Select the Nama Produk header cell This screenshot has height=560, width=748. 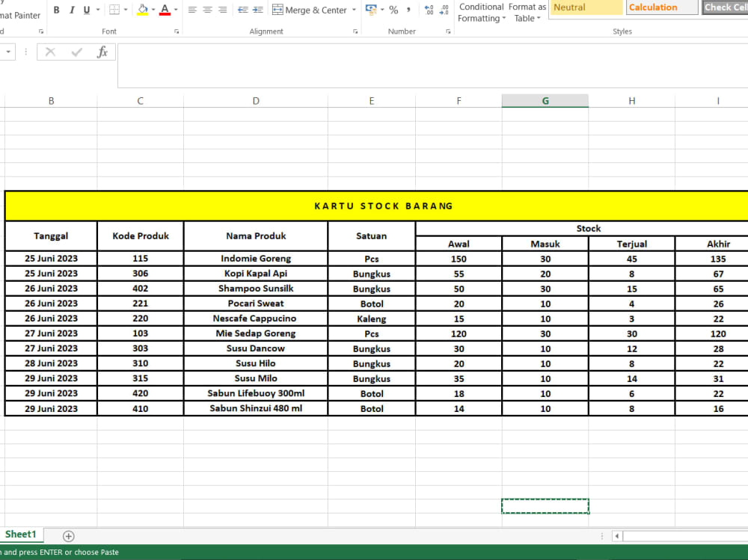click(256, 236)
